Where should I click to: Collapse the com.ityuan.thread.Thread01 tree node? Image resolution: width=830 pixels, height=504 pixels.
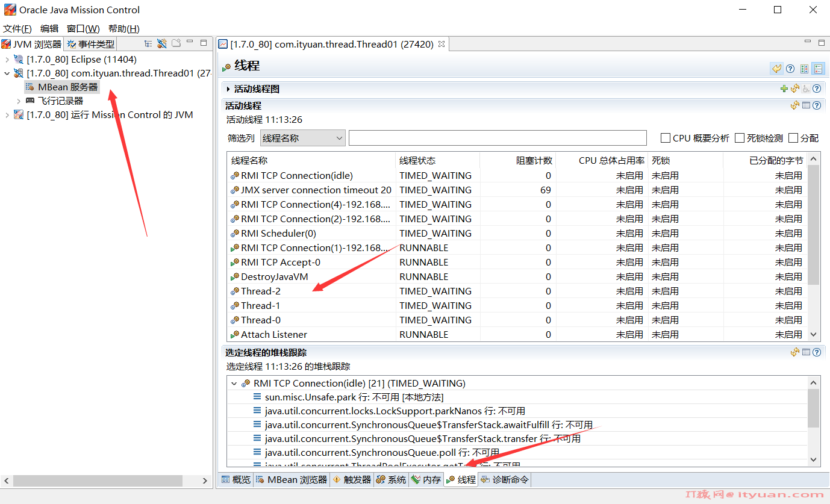[7, 73]
